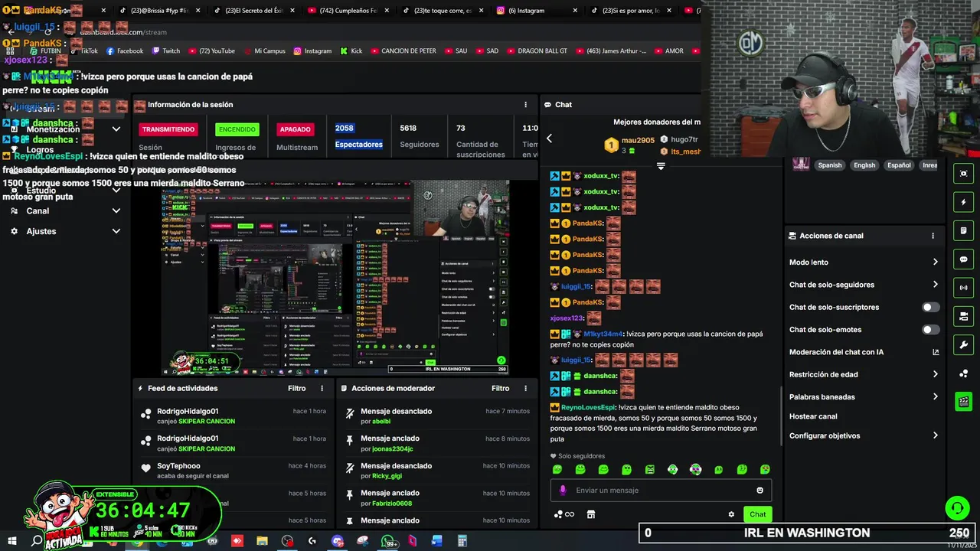Open the clapperboard clips icon in right sidebar
980x551 pixels.
[x=963, y=402]
